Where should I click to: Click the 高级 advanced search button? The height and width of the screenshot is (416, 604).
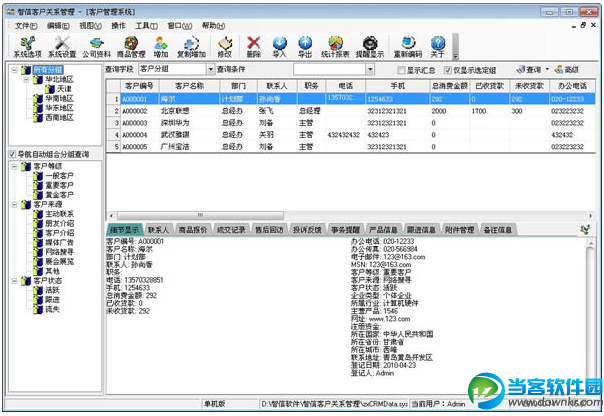pyautogui.click(x=567, y=70)
